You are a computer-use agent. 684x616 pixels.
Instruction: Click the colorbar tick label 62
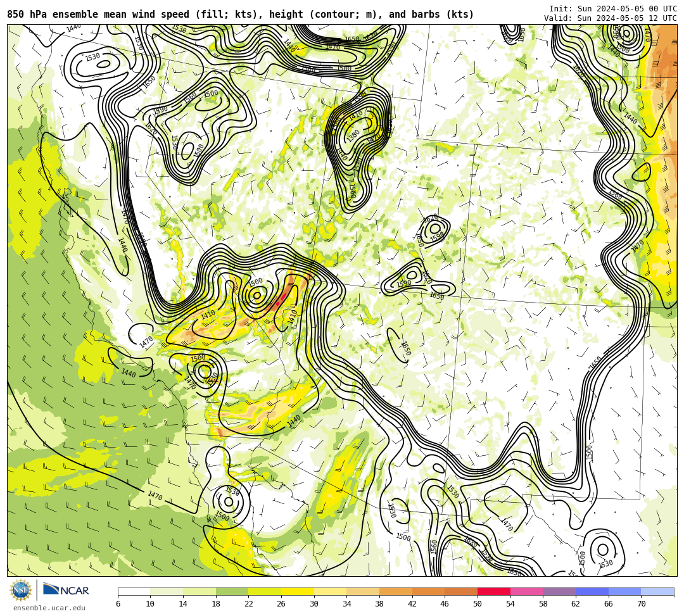576,604
